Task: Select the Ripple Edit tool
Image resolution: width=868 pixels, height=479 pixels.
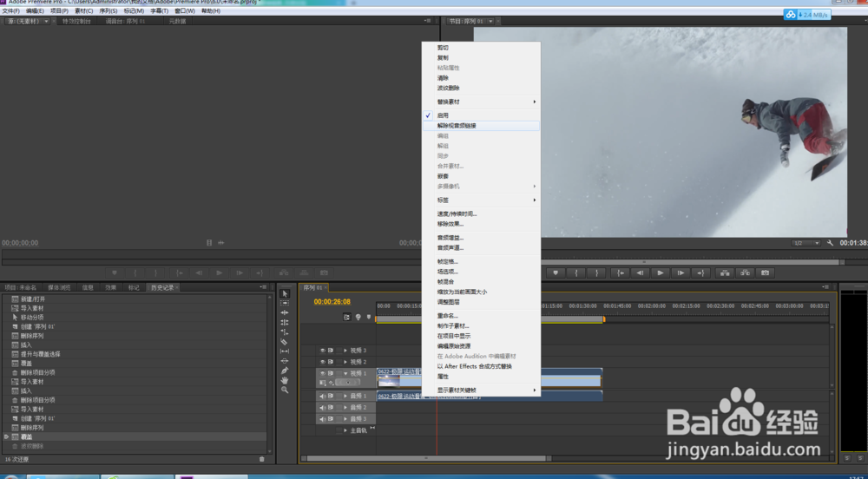Action: coord(285,312)
